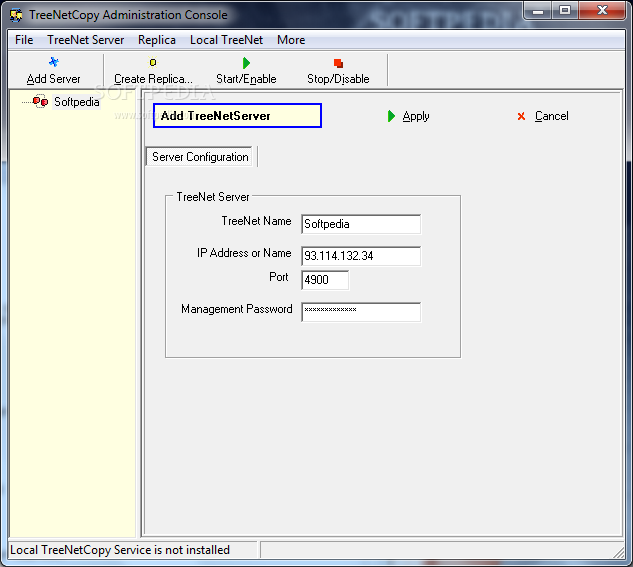Click the Create Replica toolbar icon

[x=153, y=63]
